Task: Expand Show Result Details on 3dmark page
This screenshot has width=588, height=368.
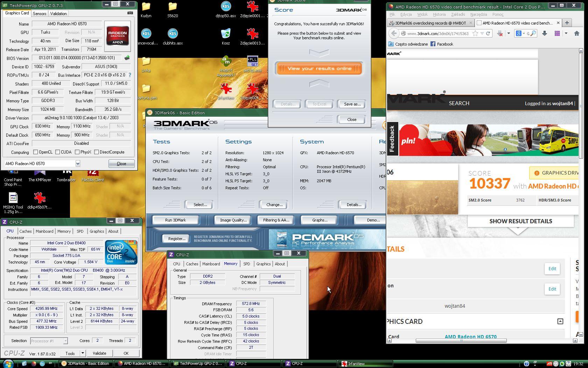Action: pos(520,221)
